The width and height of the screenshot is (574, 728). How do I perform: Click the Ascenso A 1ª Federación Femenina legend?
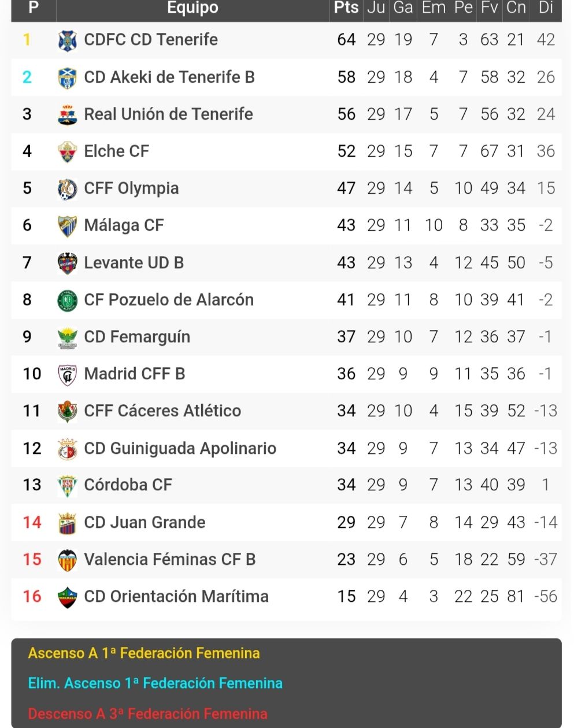click(x=144, y=653)
